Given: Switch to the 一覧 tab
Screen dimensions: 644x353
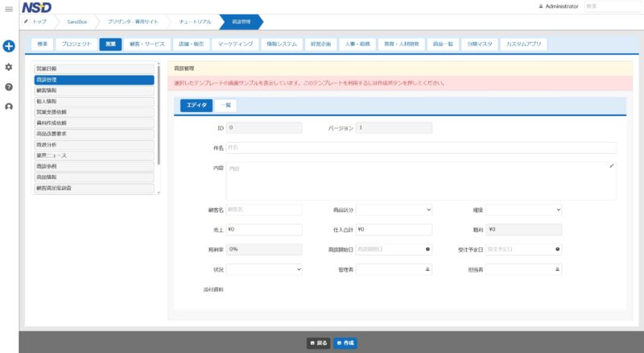Looking at the screenshot, I should point(225,106).
